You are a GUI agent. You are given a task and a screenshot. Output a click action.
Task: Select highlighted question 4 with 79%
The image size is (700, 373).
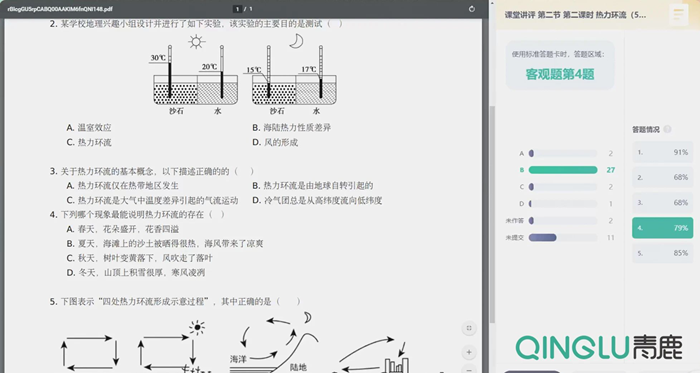pos(662,228)
